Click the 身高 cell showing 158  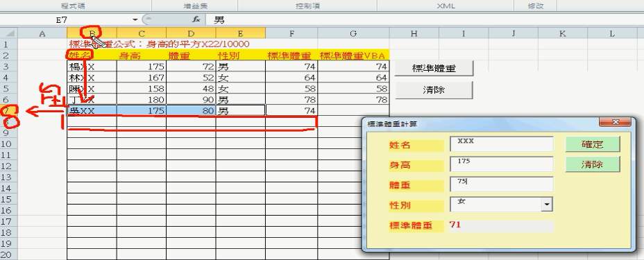click(x=142, y=88)
